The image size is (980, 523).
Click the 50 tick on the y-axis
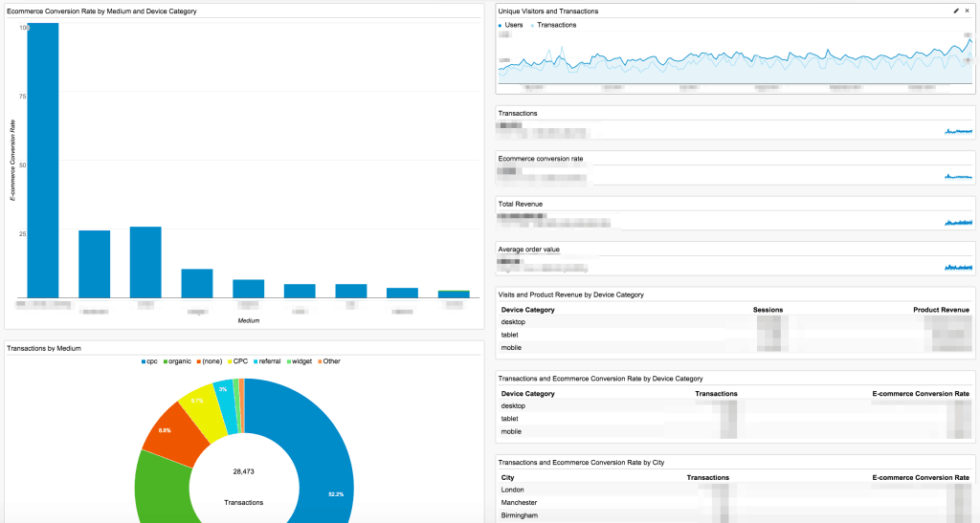point(23,164)
